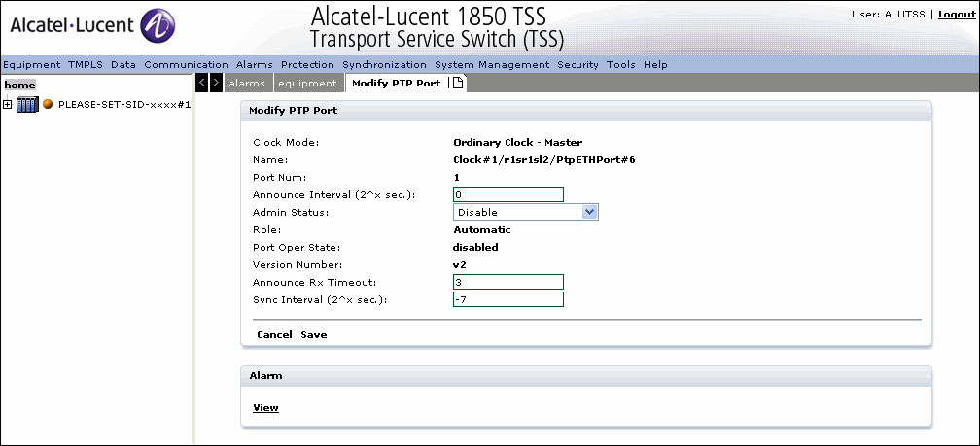Open the Synchronization menu
Viewport: 980px width, 446px height.
pos(384,64)
